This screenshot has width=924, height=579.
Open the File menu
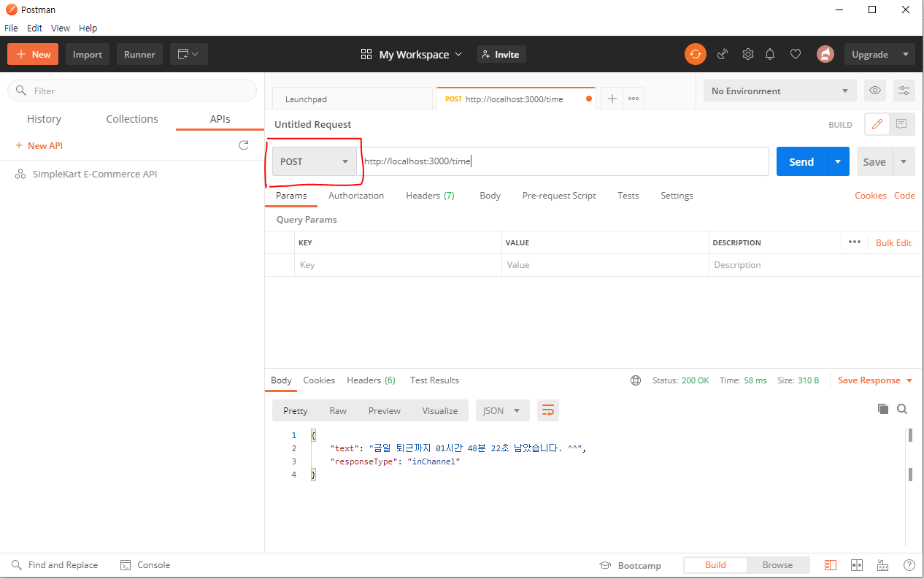tap(11, 28)
